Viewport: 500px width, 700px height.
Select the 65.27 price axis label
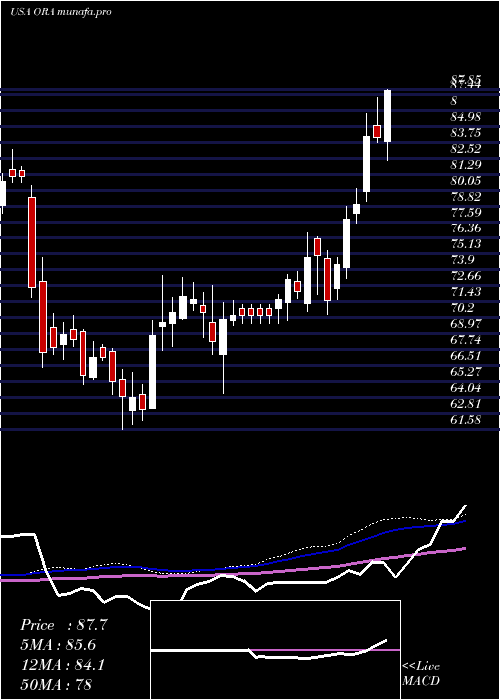466,372
